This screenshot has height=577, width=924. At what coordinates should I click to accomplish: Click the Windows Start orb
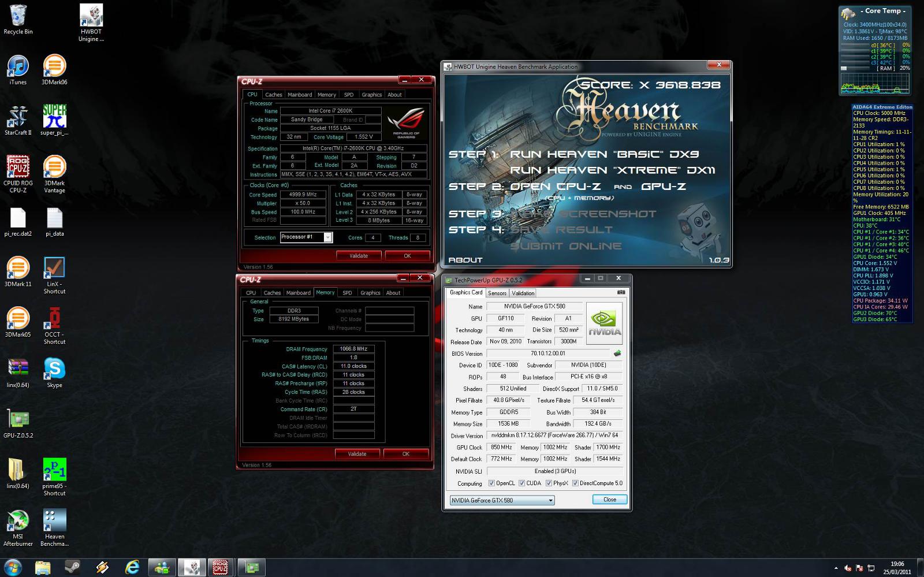click(13, 567)
